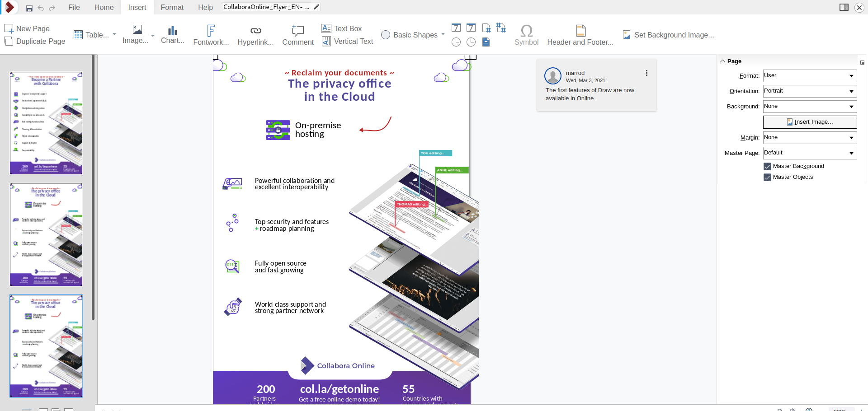Click the Redo arrow icon
The width and height of the screenshot is (868, 411).
click(x=52, y=8)
